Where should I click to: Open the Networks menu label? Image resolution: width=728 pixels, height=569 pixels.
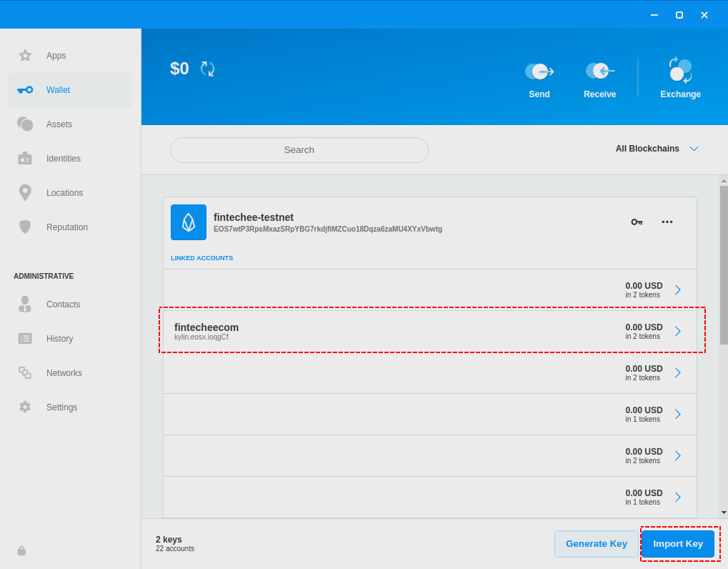[64, 373]
